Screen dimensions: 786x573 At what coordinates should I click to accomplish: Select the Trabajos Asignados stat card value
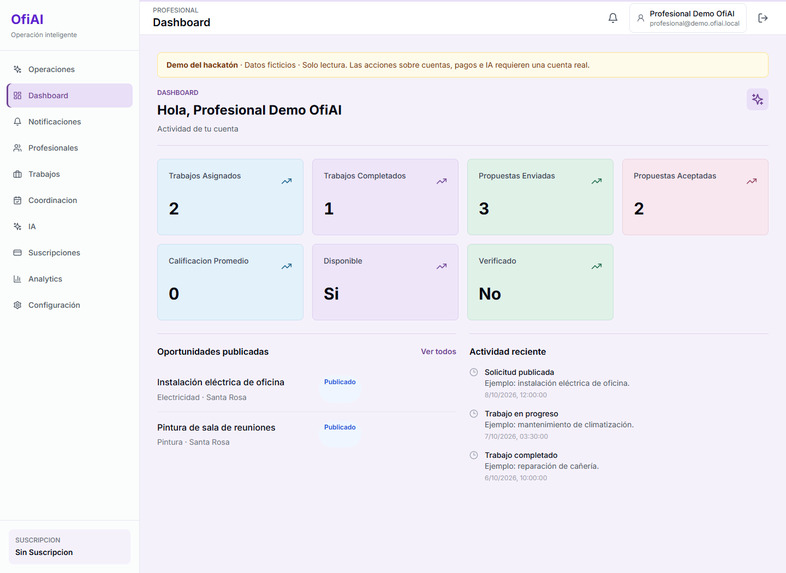(x=173, y=209)
